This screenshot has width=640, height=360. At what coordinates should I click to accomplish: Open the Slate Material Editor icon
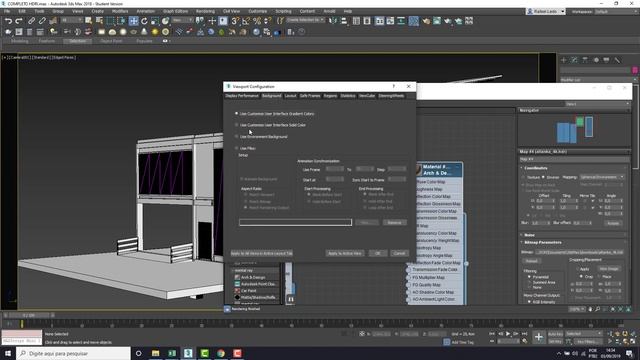413,21
